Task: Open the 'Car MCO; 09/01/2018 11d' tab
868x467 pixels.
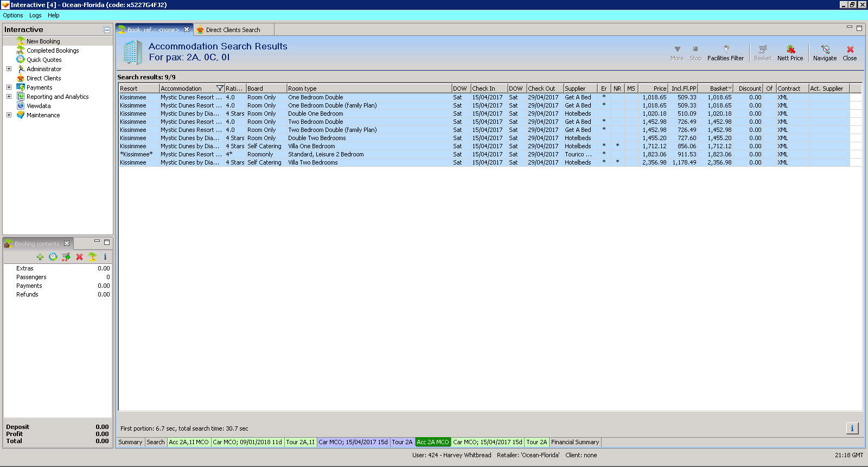Action: [x=247, y=442]
